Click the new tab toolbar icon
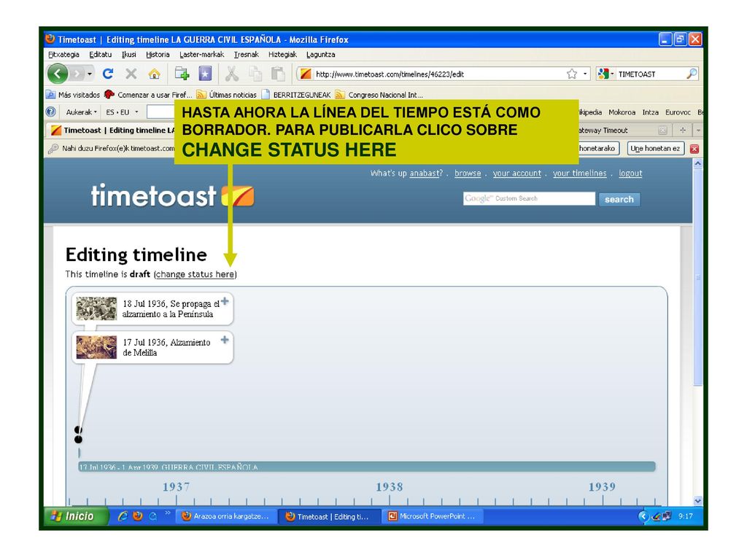747x560 pixels. click(182, 74)
